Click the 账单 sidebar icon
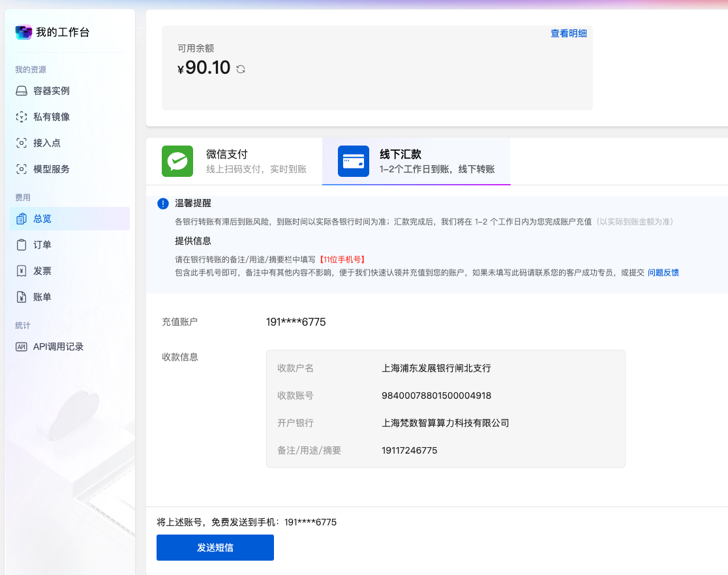Image resolution: width=728 pixels, height=575 pixels. (x=22, y=297)
